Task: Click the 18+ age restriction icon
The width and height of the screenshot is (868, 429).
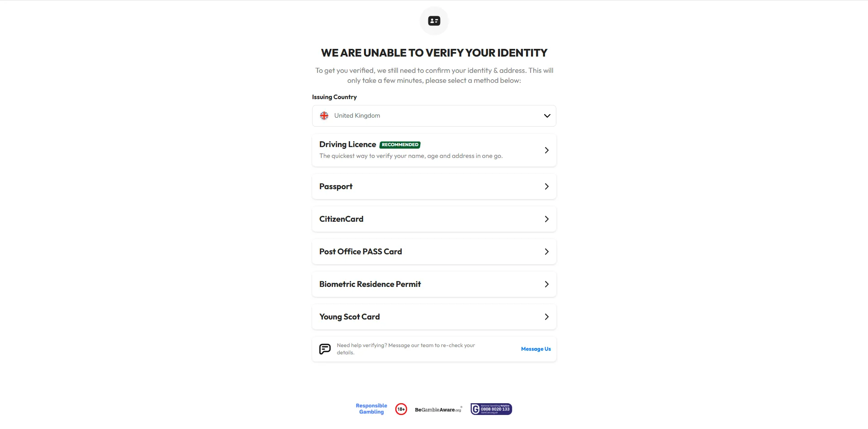Action: pos(401,409)
